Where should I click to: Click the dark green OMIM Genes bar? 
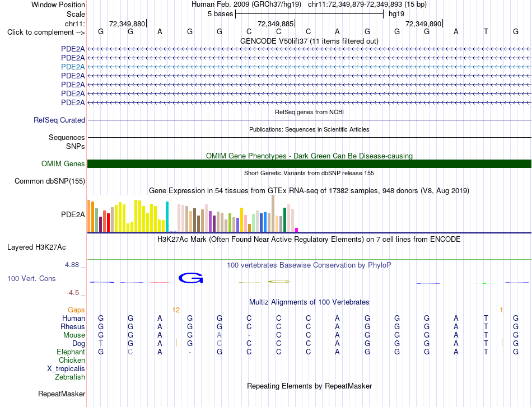pos(309,164)
